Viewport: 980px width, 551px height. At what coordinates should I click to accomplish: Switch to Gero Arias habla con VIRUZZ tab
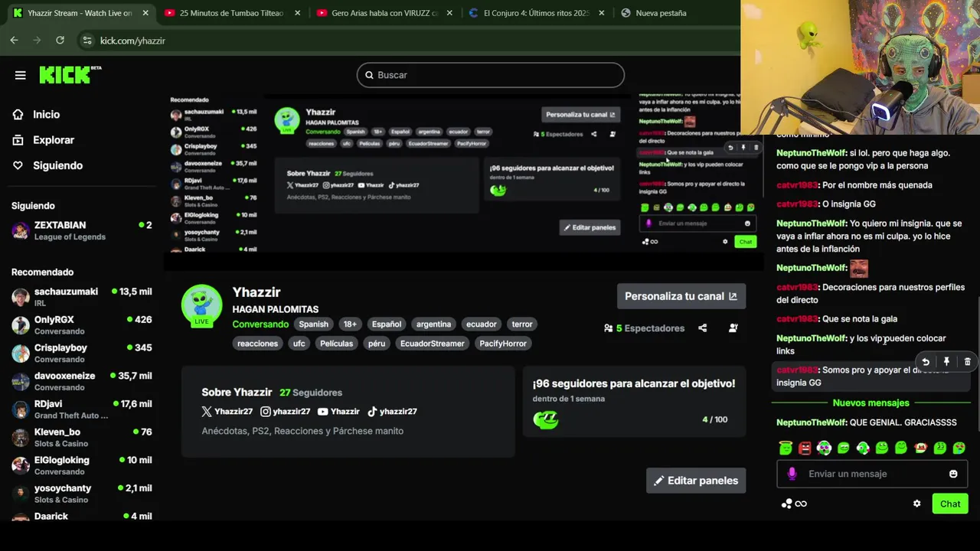(384, 13)
